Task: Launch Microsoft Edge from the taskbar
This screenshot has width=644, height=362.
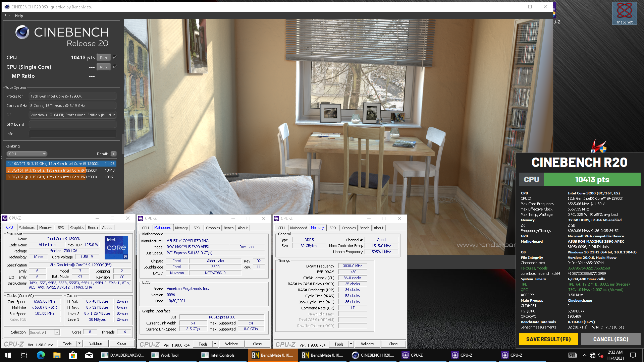Action: (x=41, y=355)
